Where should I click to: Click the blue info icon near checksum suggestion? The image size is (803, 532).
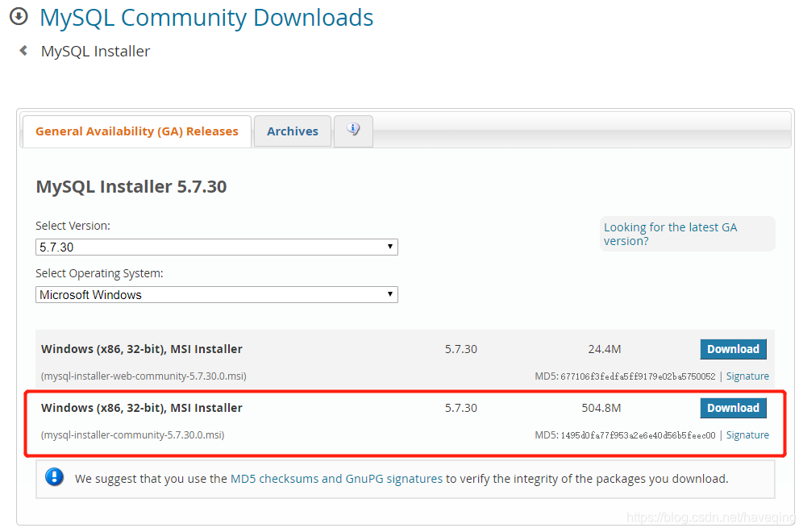click(x=54, y=476)
